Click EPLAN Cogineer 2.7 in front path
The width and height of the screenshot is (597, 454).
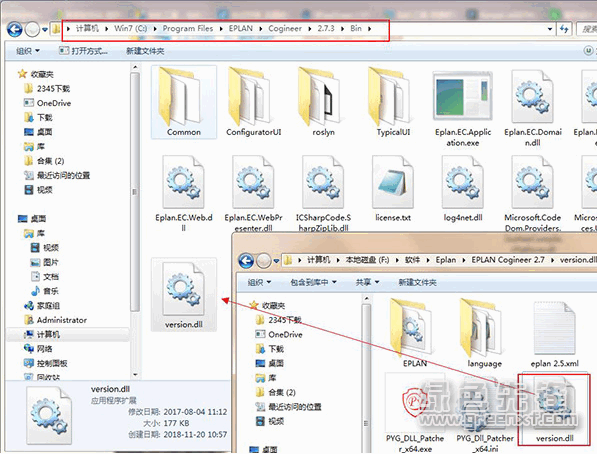[508, 260]
